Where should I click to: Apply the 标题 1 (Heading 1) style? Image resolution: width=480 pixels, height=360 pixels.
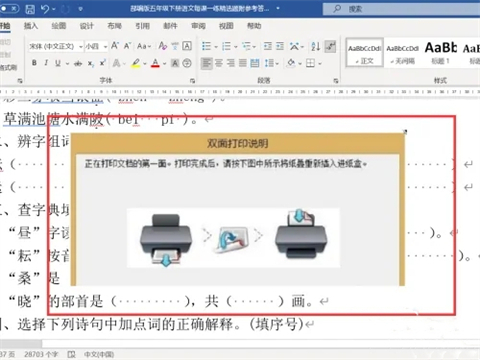(x=441, y=52)
